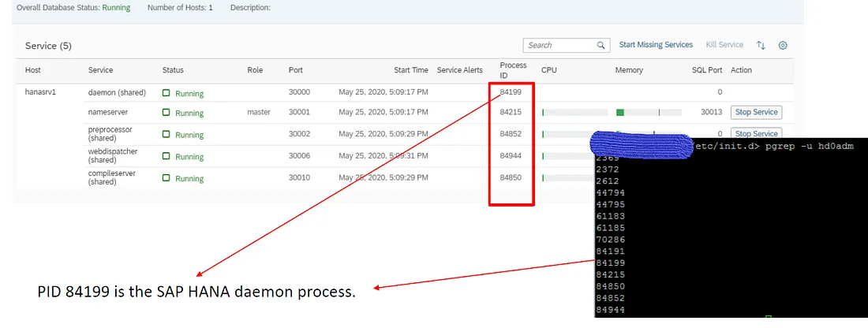Screen dimensions: 868x328
Task: Sort by Port column header
Action: click(296, 70)
